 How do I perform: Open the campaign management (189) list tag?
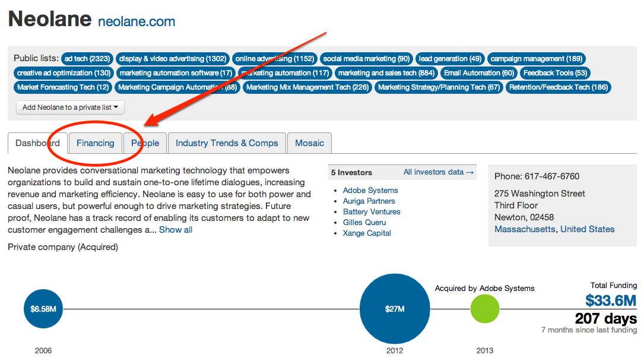536,59
